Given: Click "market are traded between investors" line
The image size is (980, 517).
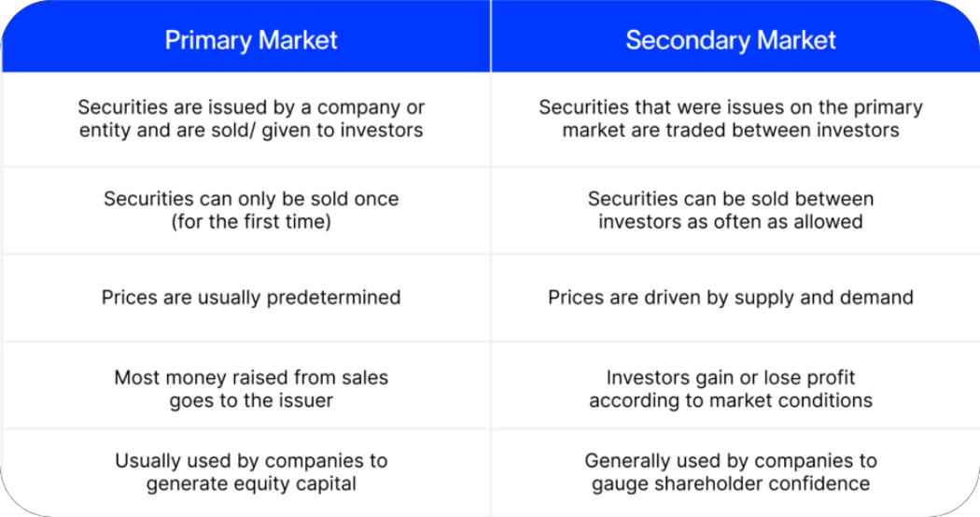Looking at the screenshot, I should click(731, 131).
